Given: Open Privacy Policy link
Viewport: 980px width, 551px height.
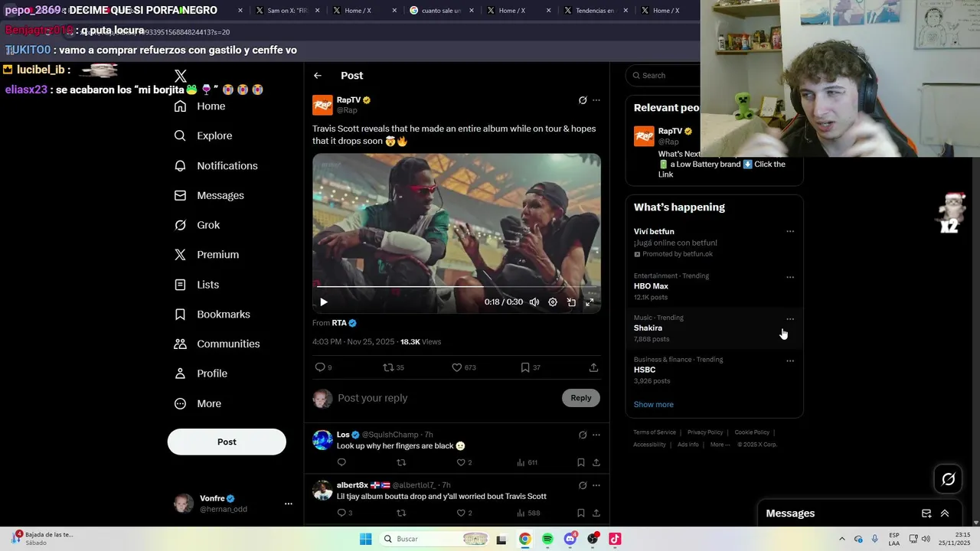Looking at the screenshot, I should click(x=705, y=432).
